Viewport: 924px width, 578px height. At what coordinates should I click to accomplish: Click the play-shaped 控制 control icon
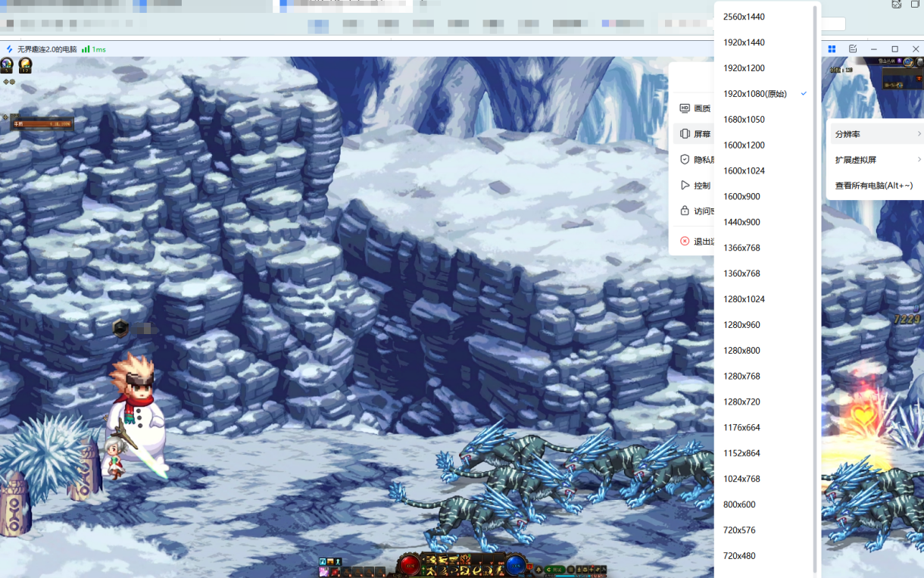685,186
